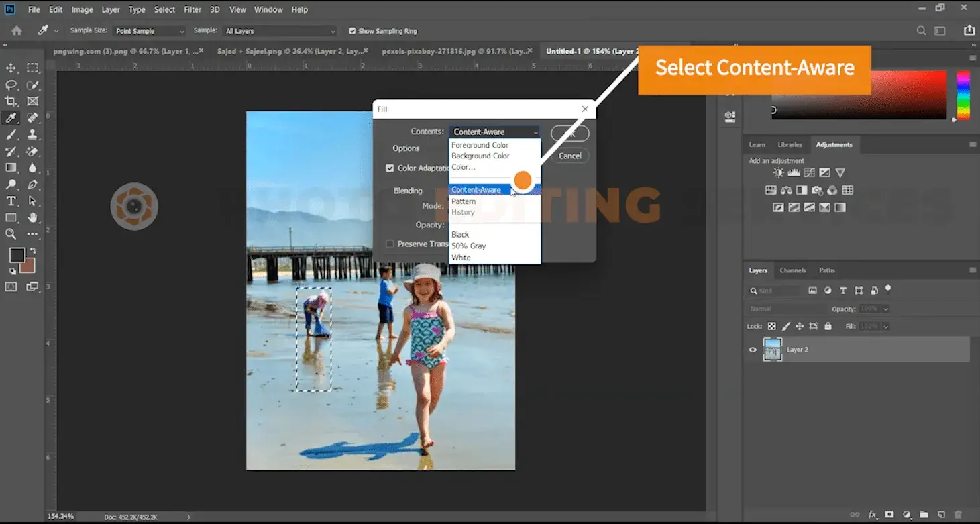This screenshot has width=980, height=524.
Task: Select the Lasso tool
Action: point(11,85)
